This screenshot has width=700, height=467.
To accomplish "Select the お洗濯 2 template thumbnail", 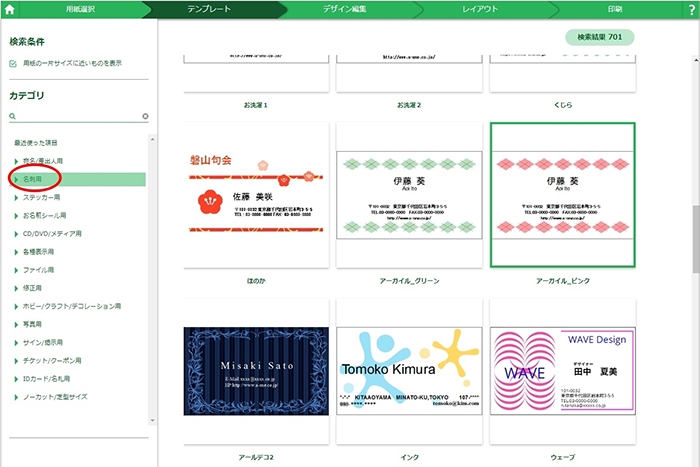I will click(409, 73).
